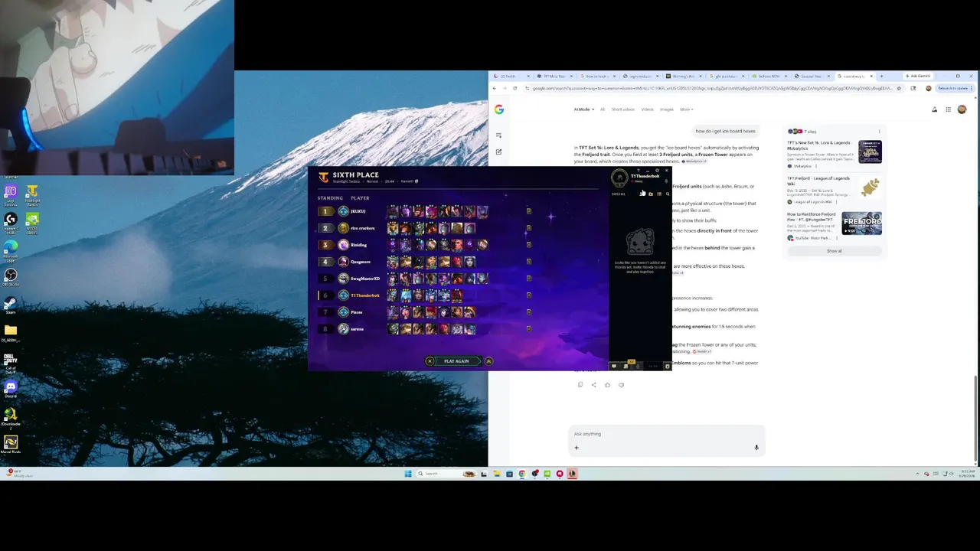
Task: Open the TFT's New Set 16 Mobalytics link
Action: click(x=818, y=145)
